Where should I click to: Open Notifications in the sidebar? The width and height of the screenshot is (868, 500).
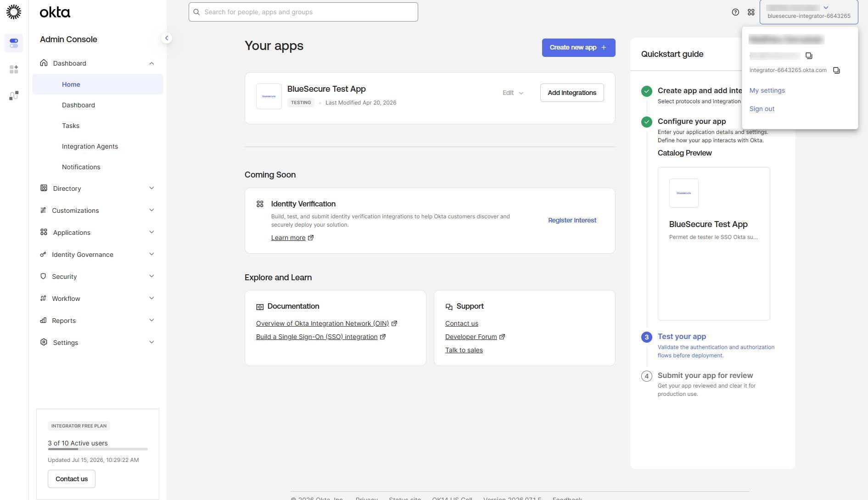81,167
